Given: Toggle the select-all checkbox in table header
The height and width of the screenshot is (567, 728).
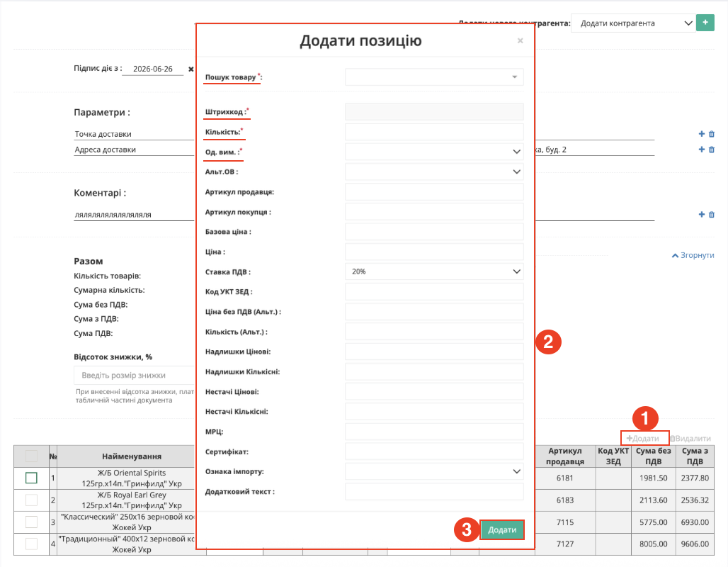Looking at the screenshot, I should click(x=31, y=456).
